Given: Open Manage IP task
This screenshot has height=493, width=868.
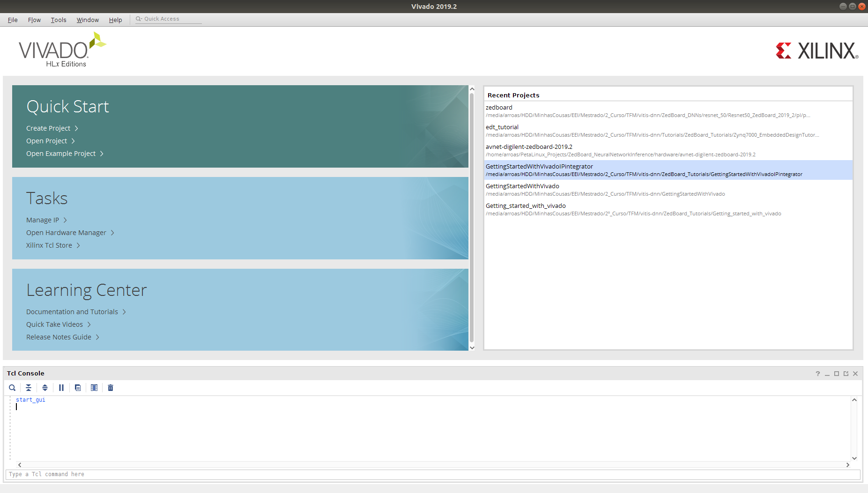Looking at the screenshot, I should tap(43, 220).
